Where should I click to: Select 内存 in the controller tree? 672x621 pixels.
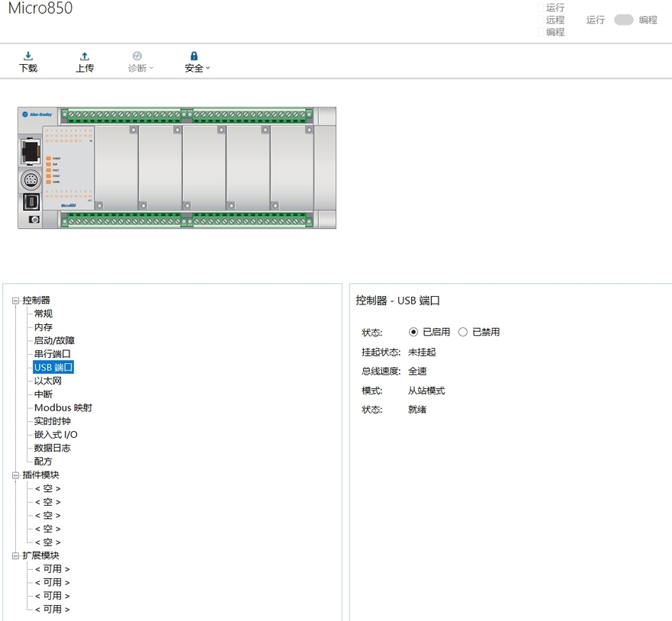click(x=43, y=327)
